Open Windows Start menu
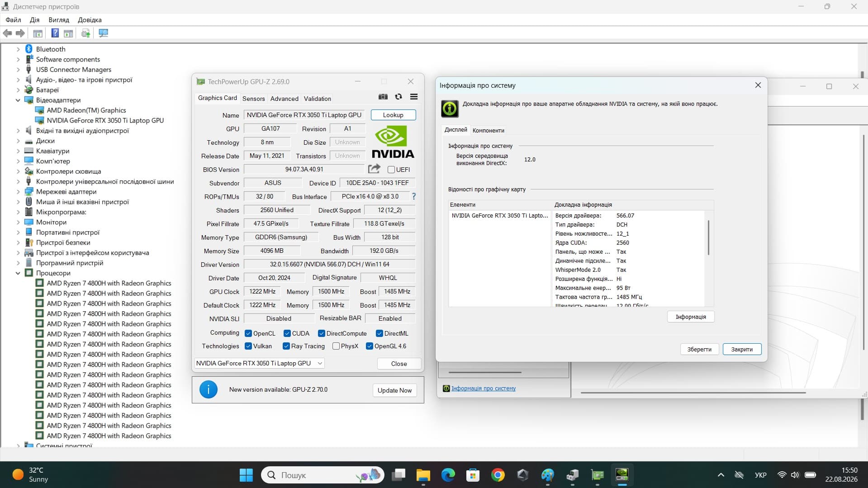Viewport: 868px width, 488px height. (246, 475)
